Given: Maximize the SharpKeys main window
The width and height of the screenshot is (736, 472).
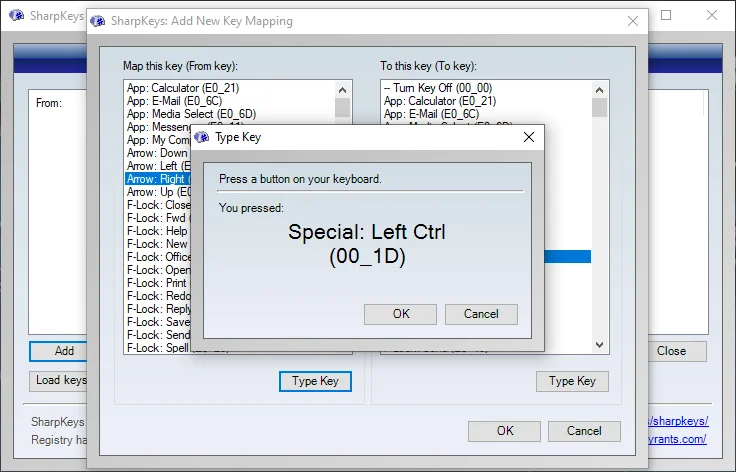Looking at the screenshot, I should [x=666, y=15].
